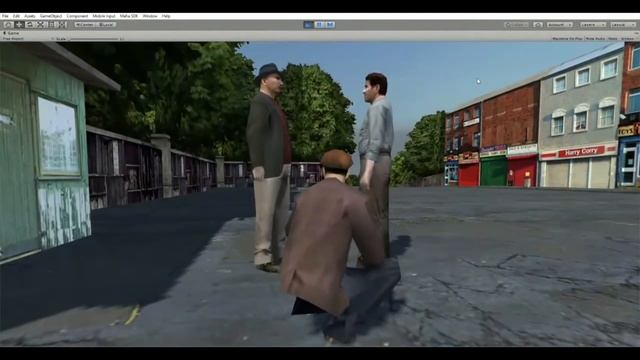Toggle Maximize On Play
Screen dimensions: 640x360
567,38
